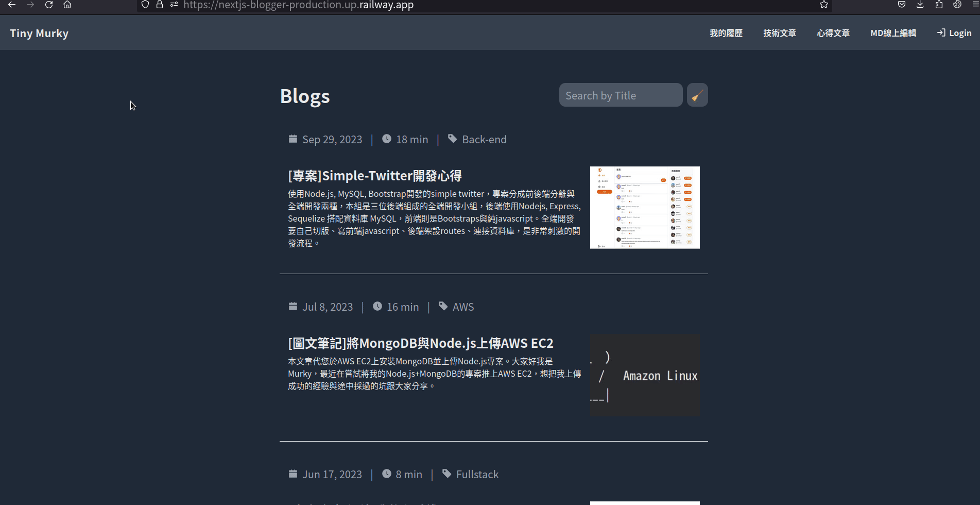Open the browser extensions puzzle icon
This screenshot has width=980, height=505.
coord(939,5)
